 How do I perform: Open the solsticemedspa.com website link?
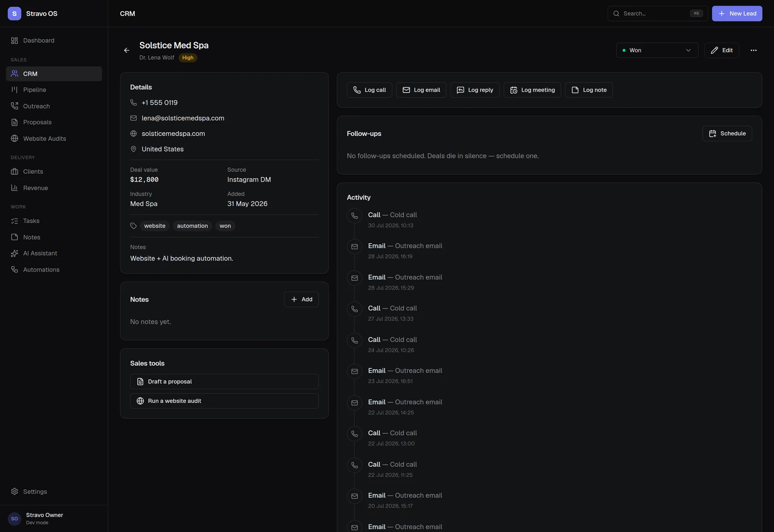coord(173,133)
